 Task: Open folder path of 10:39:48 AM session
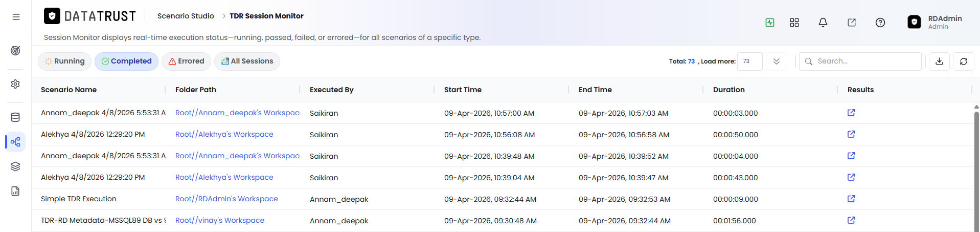pyautogui.click(x=237, y=156)
